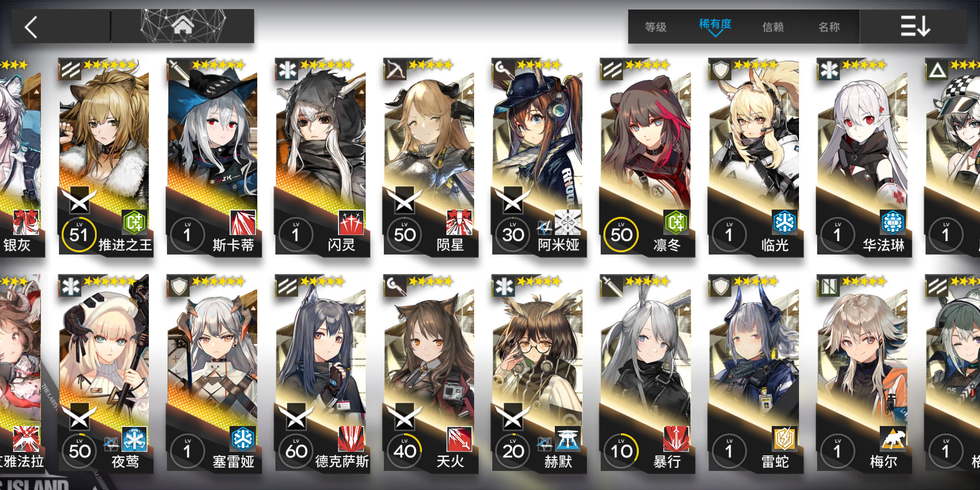
Task: Click 闪灵's medic class icon
Action: [287, 69]
